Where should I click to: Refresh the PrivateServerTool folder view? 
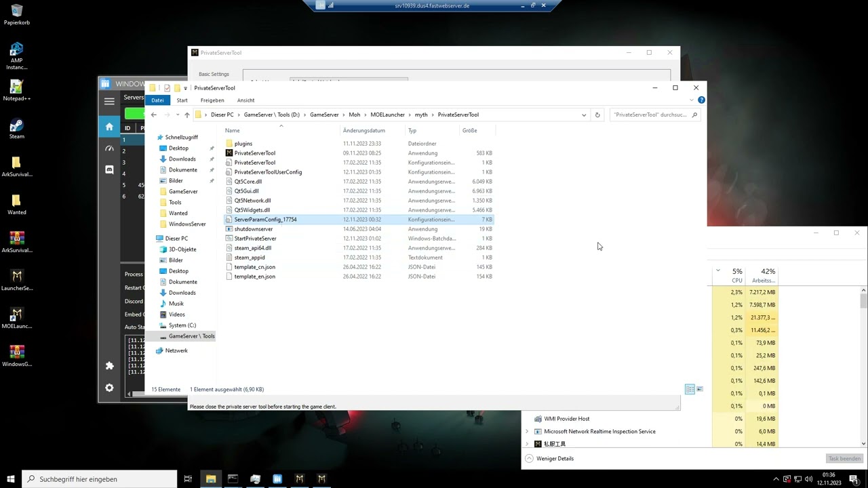coord(597,115)
